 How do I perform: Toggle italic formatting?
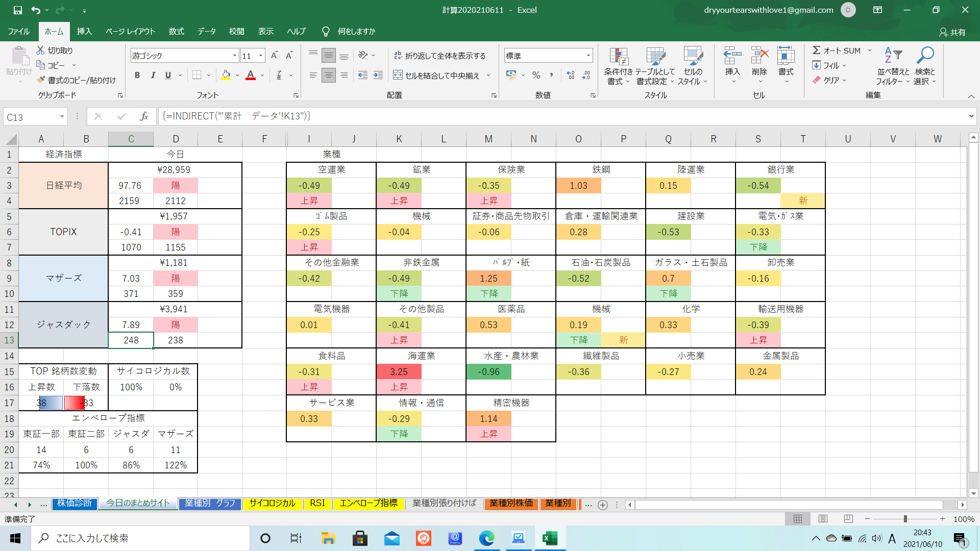pos(153,76)
